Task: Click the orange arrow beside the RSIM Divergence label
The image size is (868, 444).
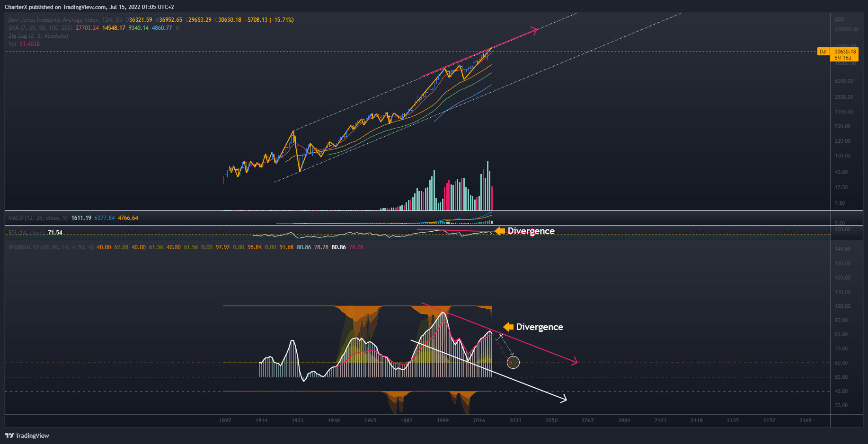Action: pos(508,327)
